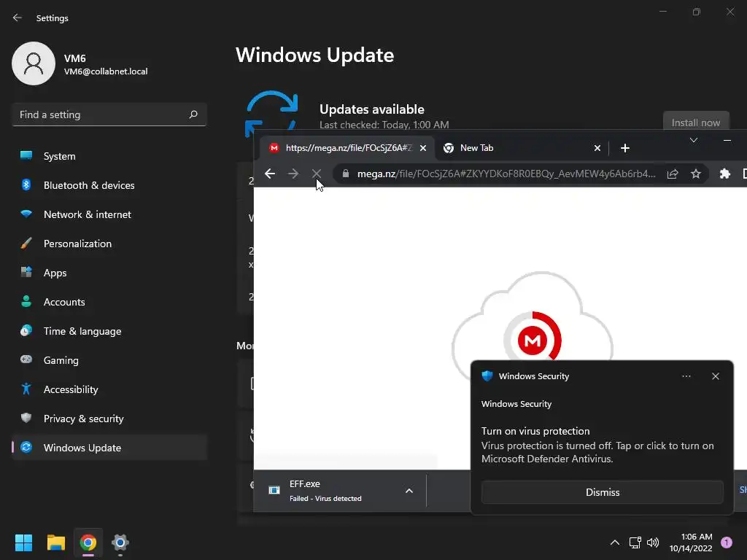Screen dimensions: 747x560
Task: Click Settings gear in taskbar
Action: 120,542
